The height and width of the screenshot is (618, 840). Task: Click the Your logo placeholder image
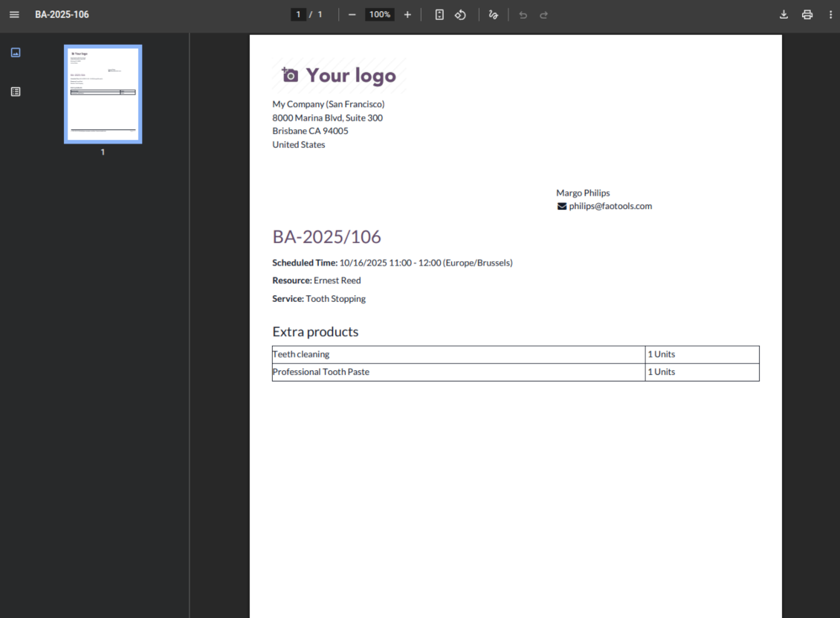(339, 75)
